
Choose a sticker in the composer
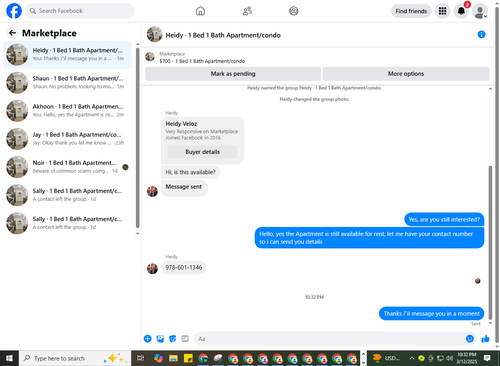pyautogui.click(x=172, y=339)
